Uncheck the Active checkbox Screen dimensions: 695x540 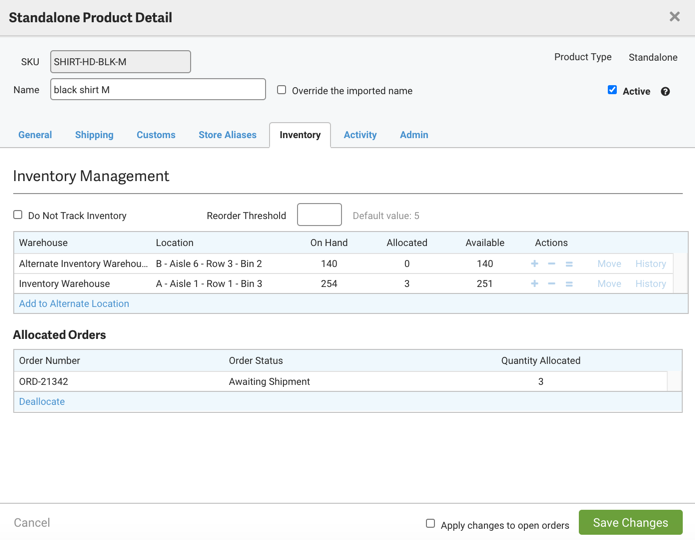pyautogui.click(x=612, y=90)
